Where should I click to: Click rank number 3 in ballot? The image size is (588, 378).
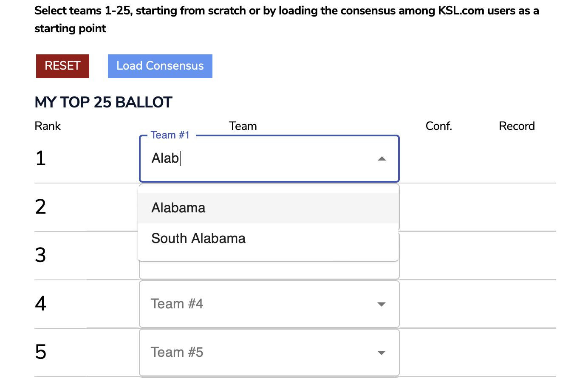click(x=40, y=255)
